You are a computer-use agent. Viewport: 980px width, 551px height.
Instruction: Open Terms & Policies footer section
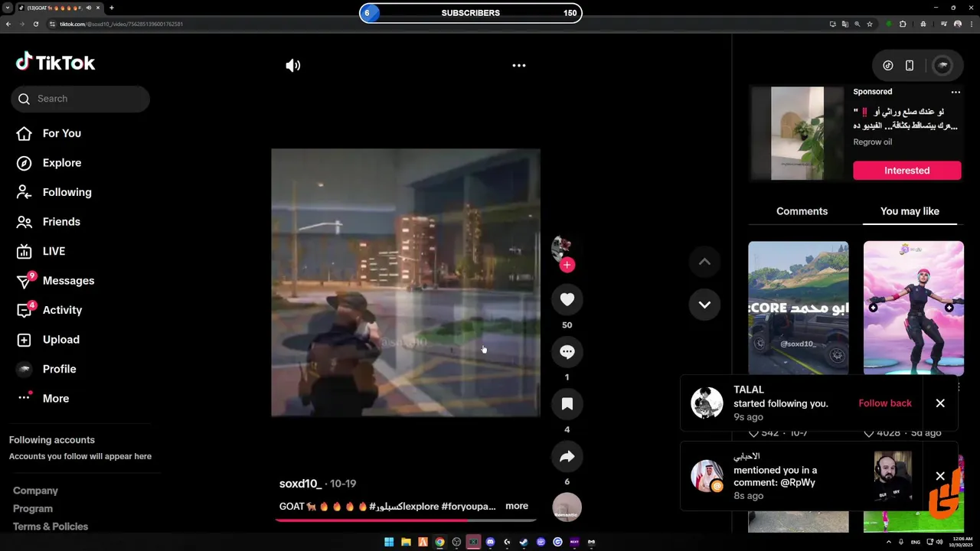pos(51,527)
